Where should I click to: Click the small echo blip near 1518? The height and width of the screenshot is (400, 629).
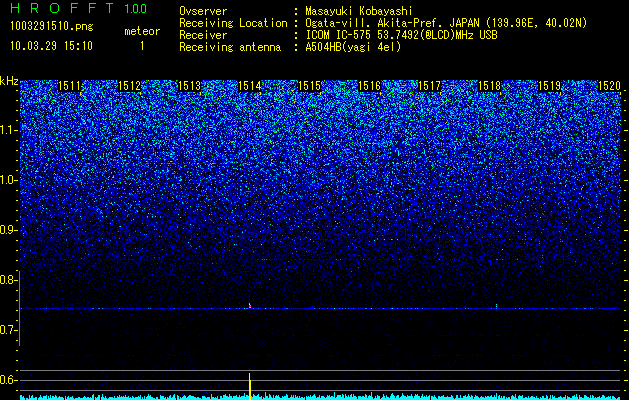tap(497, 306)
